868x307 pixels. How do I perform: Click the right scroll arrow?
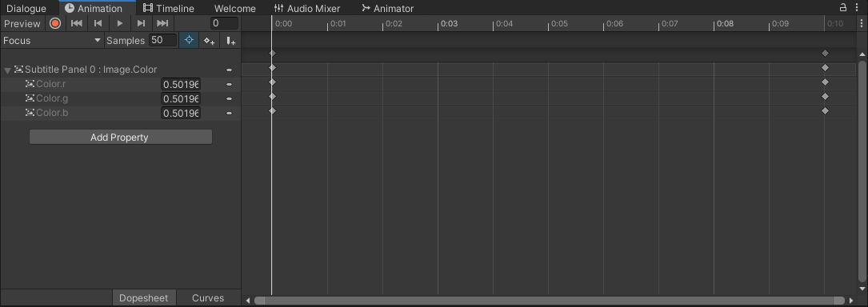[851, 301]
